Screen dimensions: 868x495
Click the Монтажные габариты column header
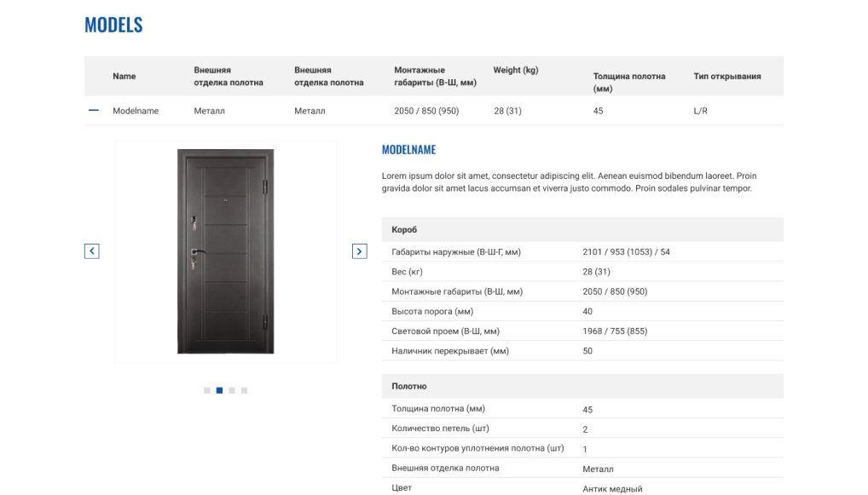coord(435,77)
